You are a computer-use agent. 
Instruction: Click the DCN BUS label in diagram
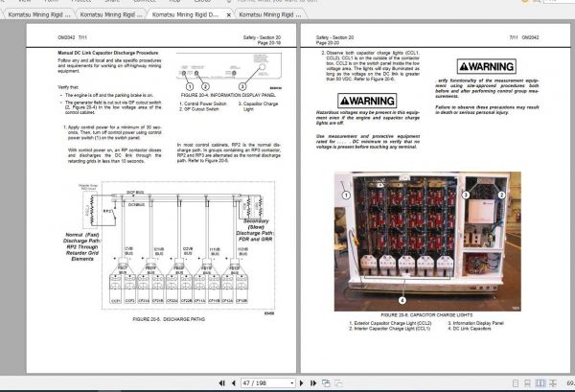click(136, 205)
